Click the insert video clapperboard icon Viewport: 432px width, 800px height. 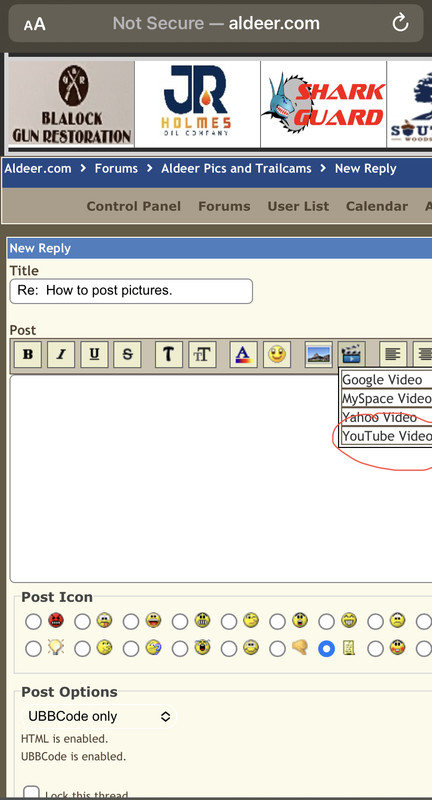point(352,354)
